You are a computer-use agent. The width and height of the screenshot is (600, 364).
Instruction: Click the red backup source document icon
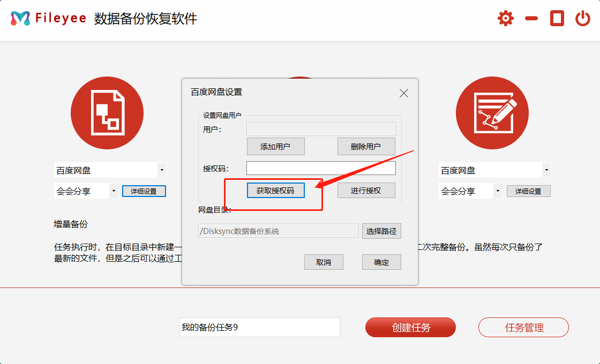click(107, 112)
